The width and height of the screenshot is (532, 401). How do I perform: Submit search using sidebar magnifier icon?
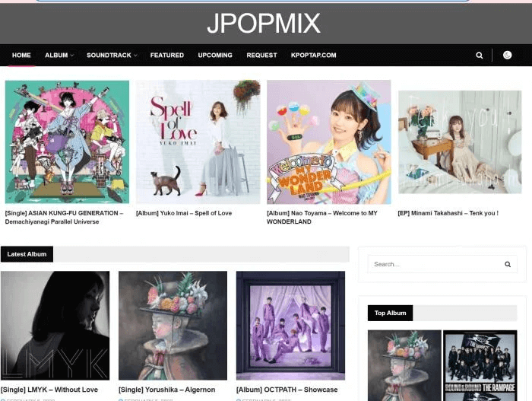pos(508,264)
